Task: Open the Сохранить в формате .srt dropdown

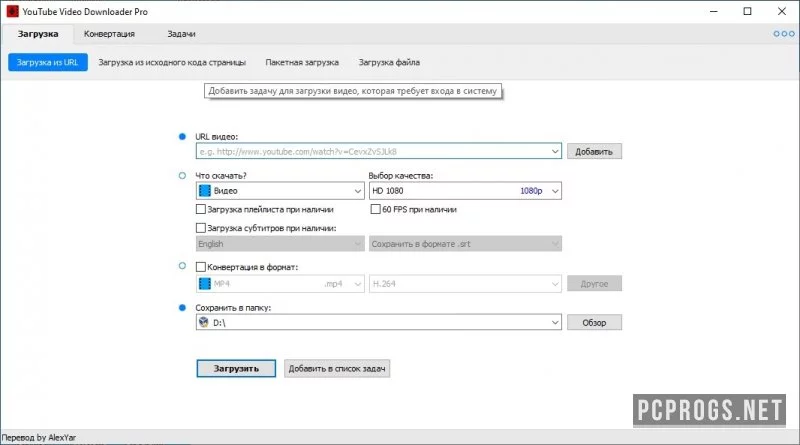Action: (465, 244)
